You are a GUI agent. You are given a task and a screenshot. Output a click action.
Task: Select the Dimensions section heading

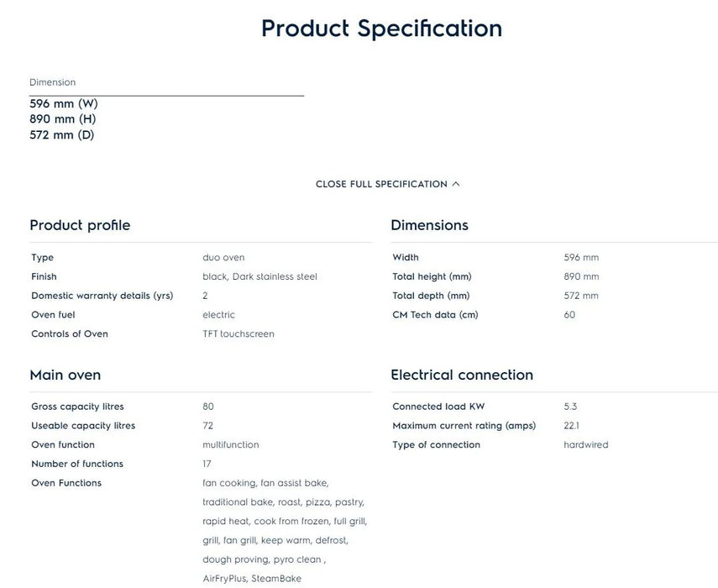429,225
